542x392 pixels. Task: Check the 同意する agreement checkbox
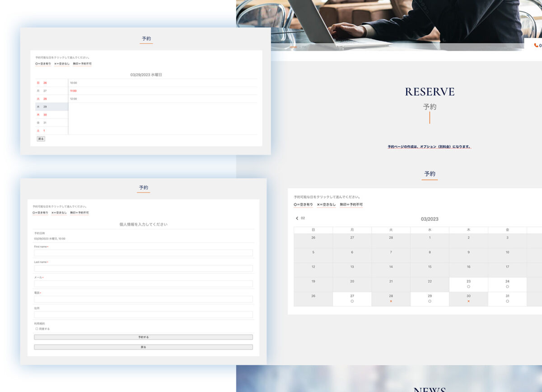(x=37, y=329)
